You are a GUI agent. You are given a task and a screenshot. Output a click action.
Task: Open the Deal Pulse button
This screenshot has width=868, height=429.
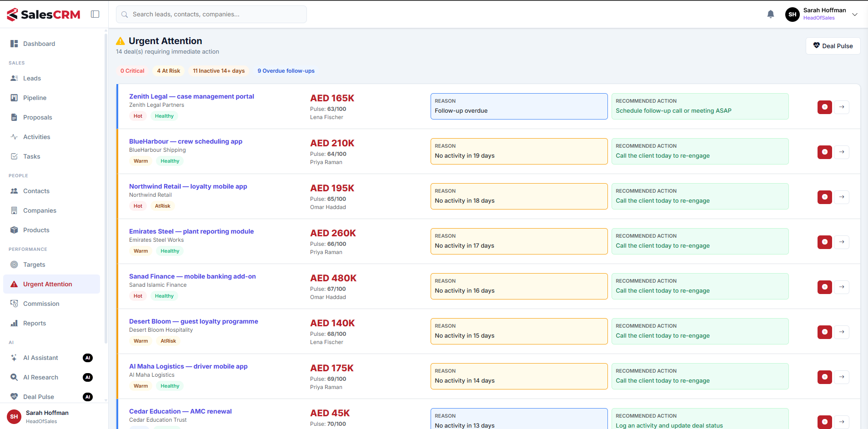(x=833, y=46)
